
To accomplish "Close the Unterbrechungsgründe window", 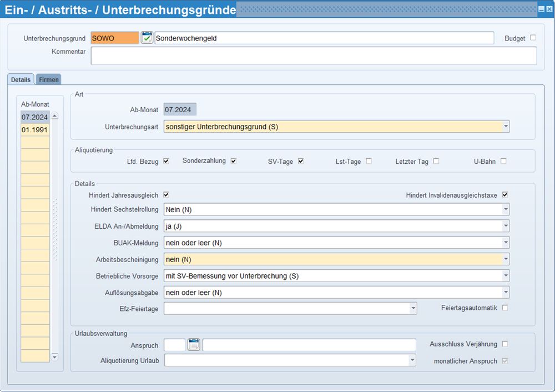I will [x=549, y=9].
